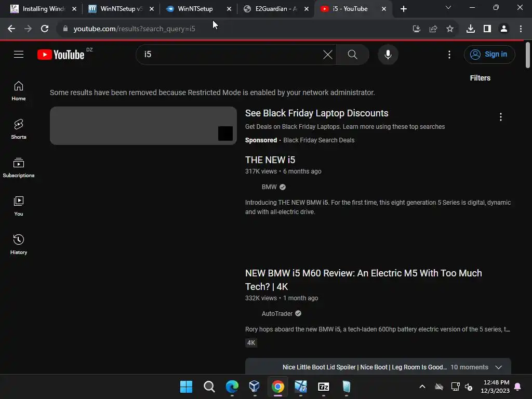532x399 pixels.
Task: Open the You sidebar section
Action: pyautogui.click(x=19, y=206)
